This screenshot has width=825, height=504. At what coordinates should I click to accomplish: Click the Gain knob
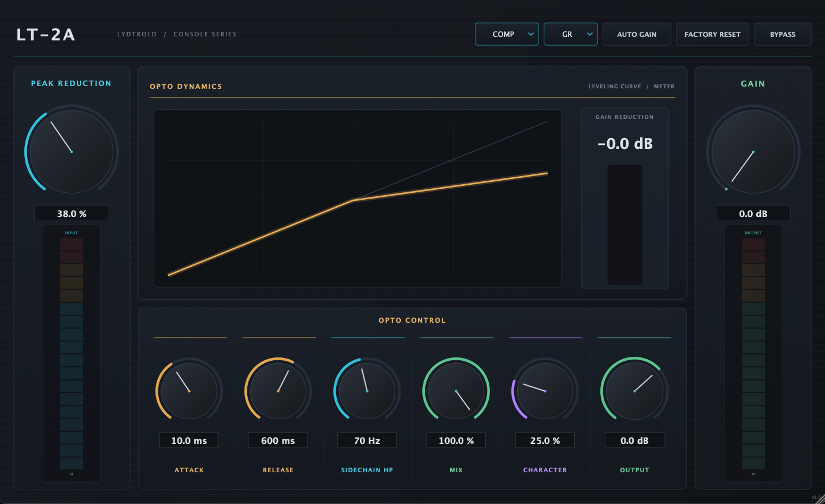(x=753, y=152)
